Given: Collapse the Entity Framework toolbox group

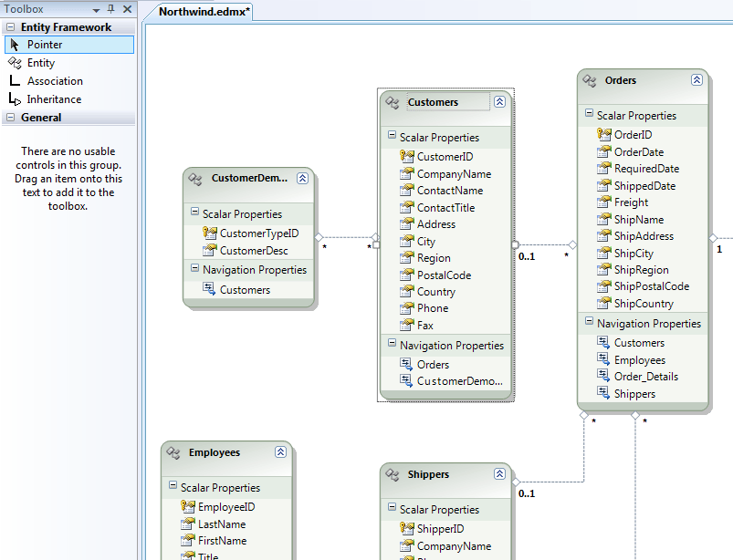Looking at the screenshot, I should (10, 27).
